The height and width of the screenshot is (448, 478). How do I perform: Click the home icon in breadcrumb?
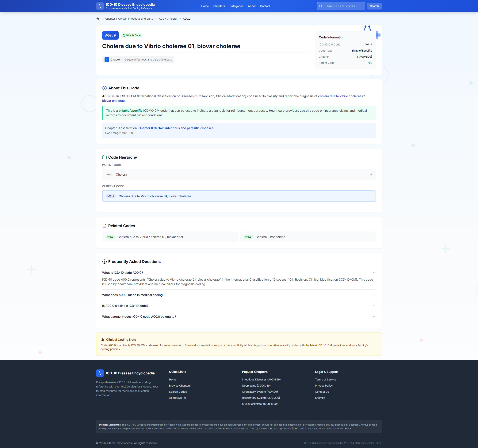pyautogui.click(x=98, y=19)
